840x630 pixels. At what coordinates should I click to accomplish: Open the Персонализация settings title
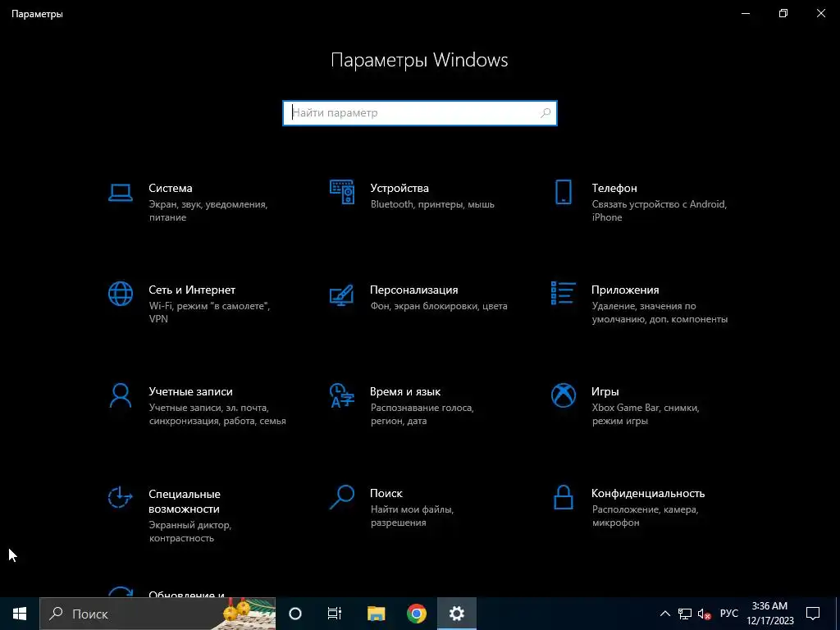pyautogui.click(x=413, y=290)
